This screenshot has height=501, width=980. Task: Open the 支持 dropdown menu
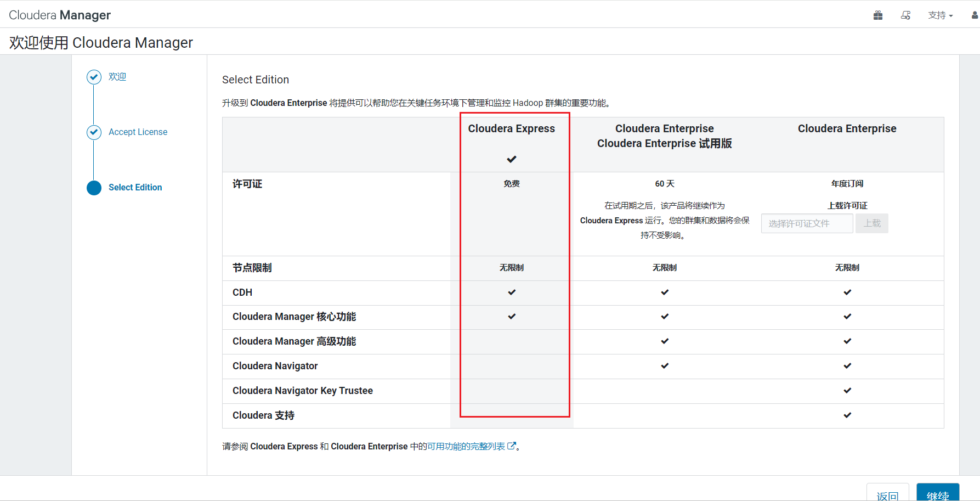[x=941, y=15]
